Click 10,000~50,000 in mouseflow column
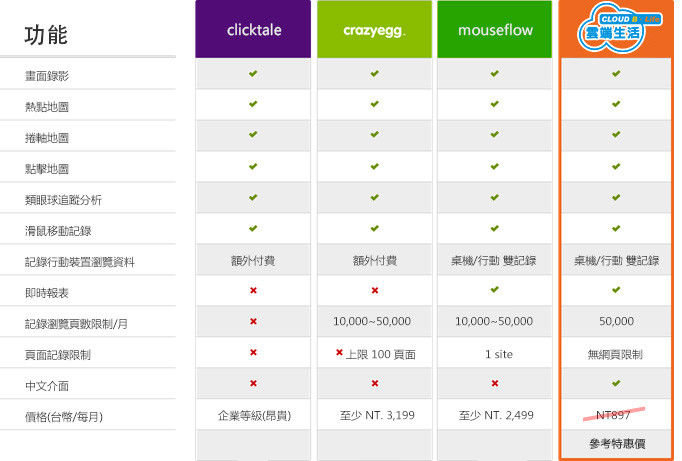The image size is (682, 461). 494,321
